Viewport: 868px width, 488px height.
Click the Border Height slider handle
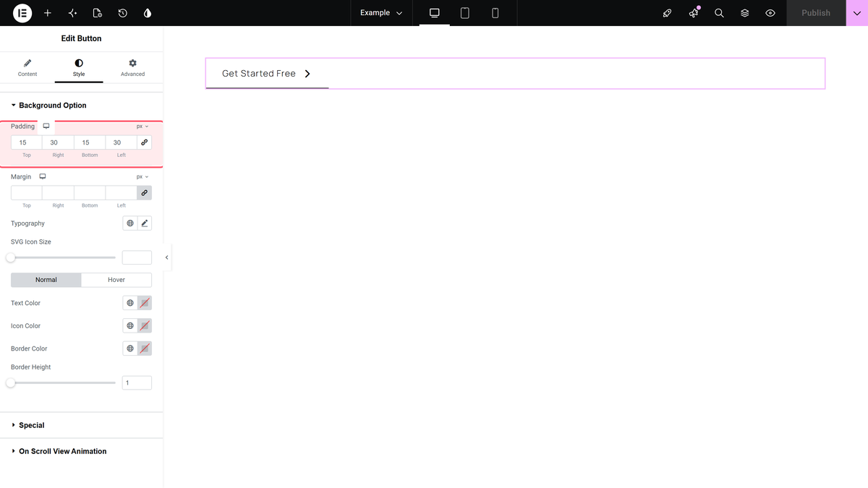click(x=11, y=382)
